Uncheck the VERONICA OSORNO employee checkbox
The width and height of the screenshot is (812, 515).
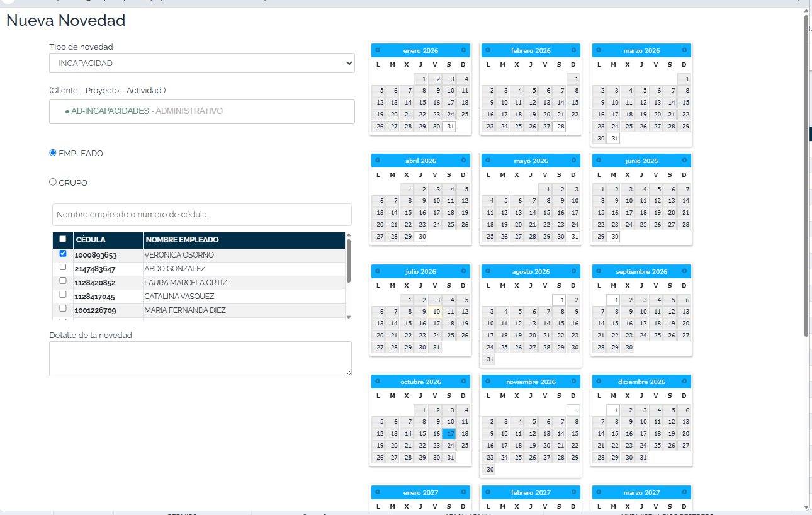coord(62,254)
